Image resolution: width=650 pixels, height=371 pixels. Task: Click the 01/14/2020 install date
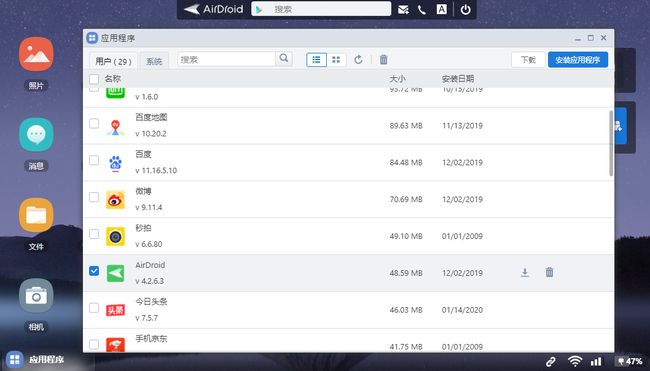(x=462, y=310)
